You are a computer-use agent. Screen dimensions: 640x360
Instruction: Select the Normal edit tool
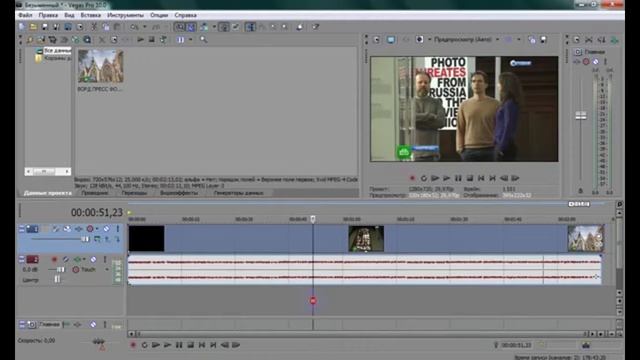point(250,27)
